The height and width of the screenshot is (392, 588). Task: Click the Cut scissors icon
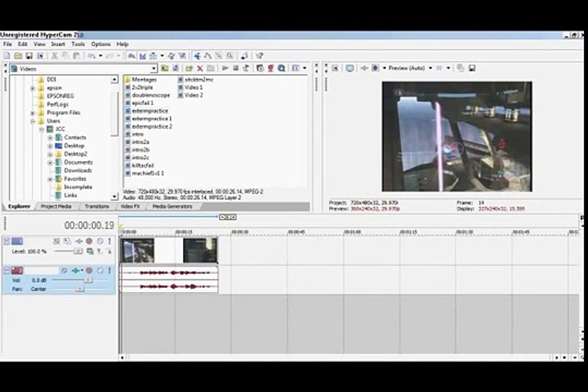click(54, 56)
